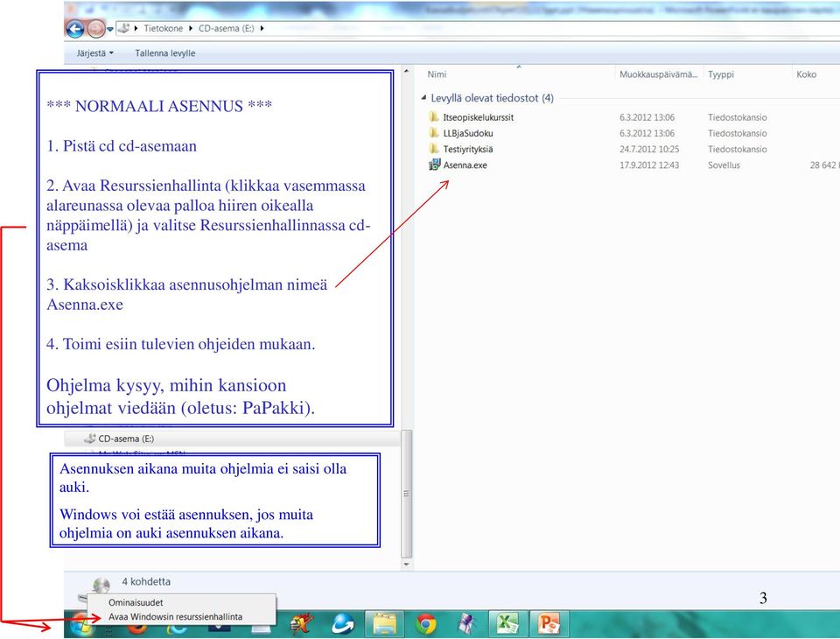Viewport: 840px width, 639px height.
Task: Collapse the Levyllä olevat tiedostot group triangle
Action: [423, 97]
